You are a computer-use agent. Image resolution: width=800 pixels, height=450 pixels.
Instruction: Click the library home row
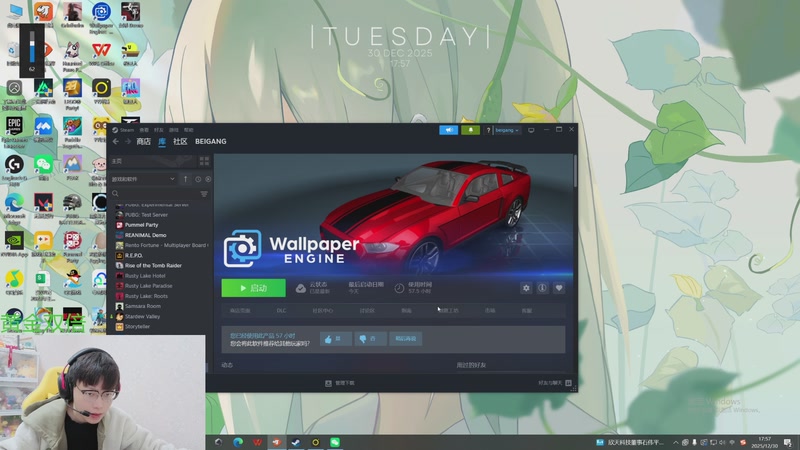coord(153,161)
